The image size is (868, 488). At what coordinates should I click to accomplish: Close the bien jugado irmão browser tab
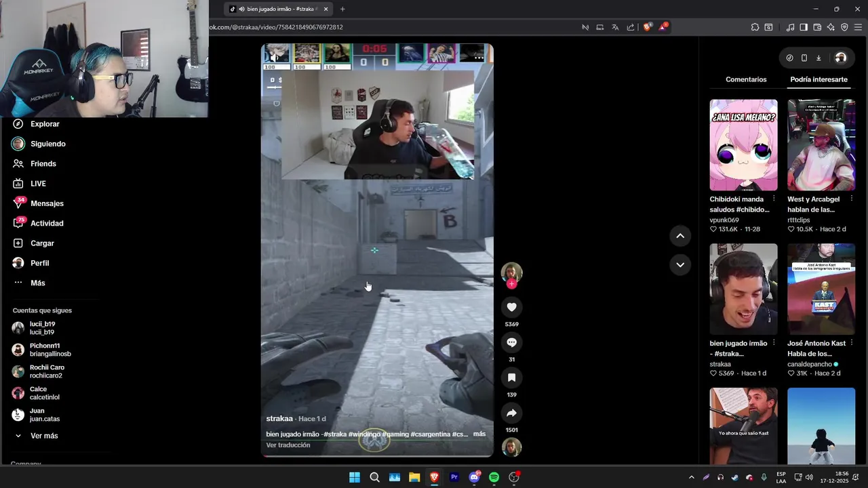(x=325, y=9)
